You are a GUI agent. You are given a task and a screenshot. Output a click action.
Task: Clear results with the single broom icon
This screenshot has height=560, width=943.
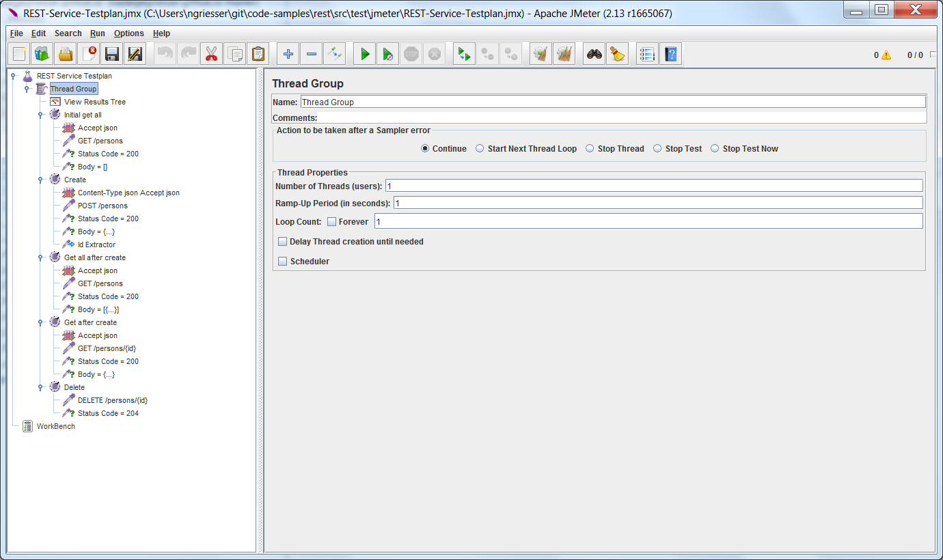point(541,54)
